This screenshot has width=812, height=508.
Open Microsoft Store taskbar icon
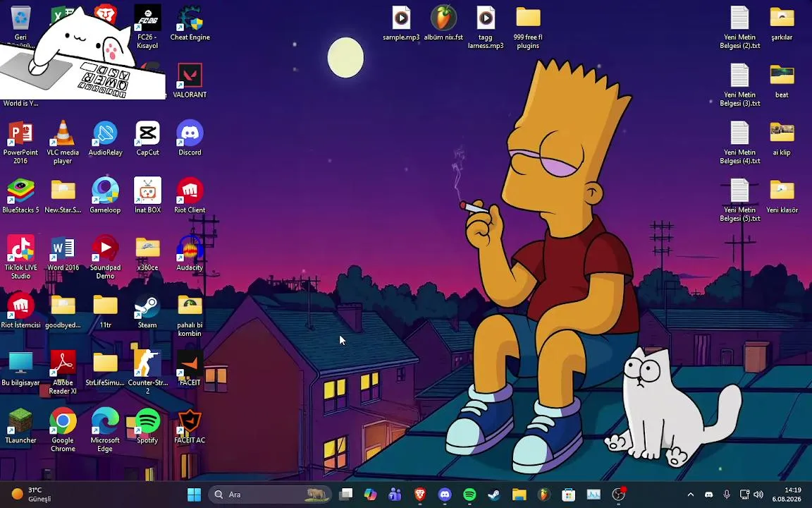coord(569,495)
